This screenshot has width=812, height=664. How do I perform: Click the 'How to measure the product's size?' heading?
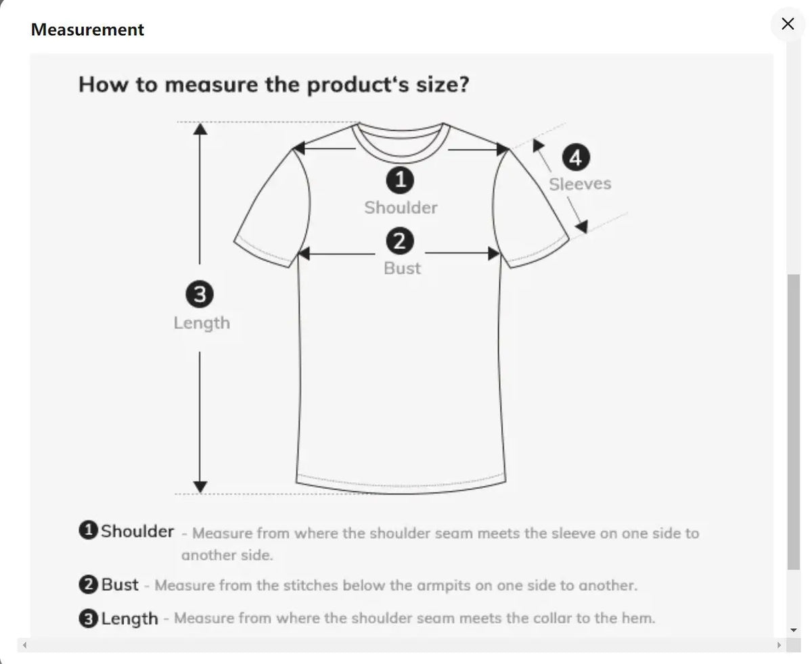coord(274,85)
